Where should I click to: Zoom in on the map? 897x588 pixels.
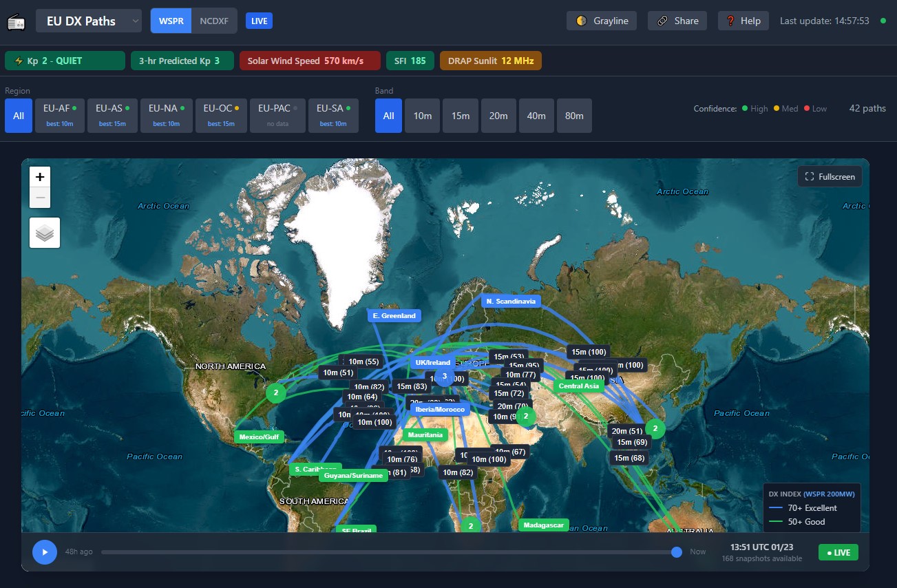pyautogui.click(x=40, y=177)
